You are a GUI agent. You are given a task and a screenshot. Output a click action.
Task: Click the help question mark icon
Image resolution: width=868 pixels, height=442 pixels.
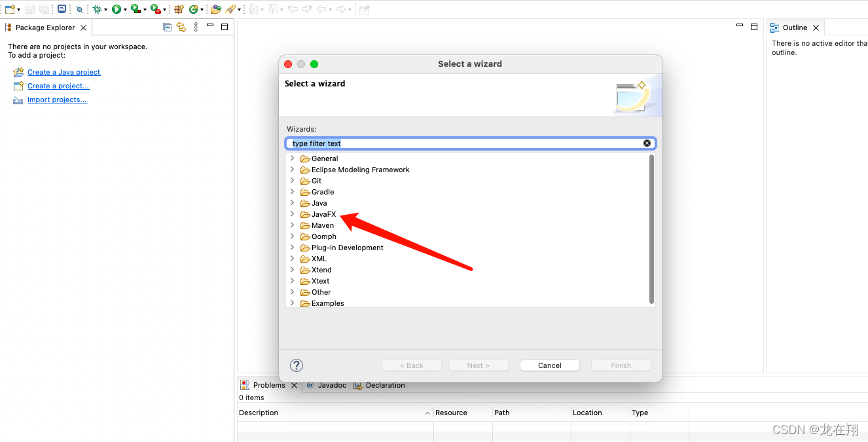point(297,365)
